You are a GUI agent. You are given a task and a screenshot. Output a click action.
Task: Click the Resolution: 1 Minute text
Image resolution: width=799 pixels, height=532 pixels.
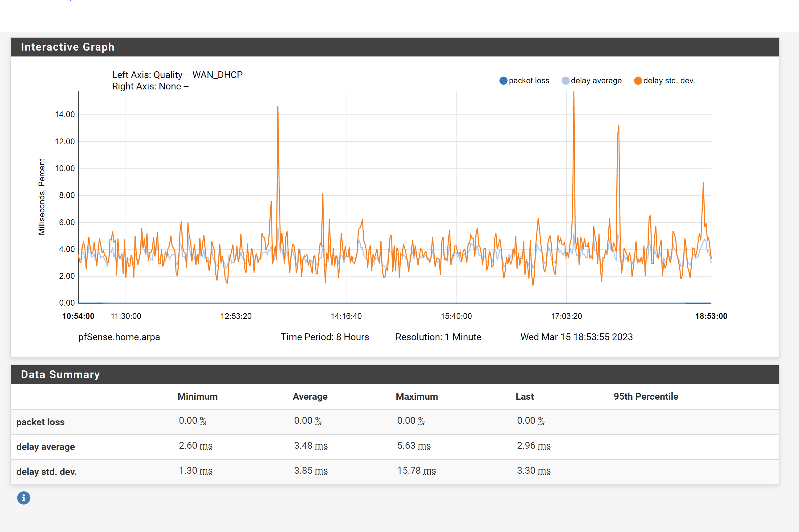[x=438, y=337]
